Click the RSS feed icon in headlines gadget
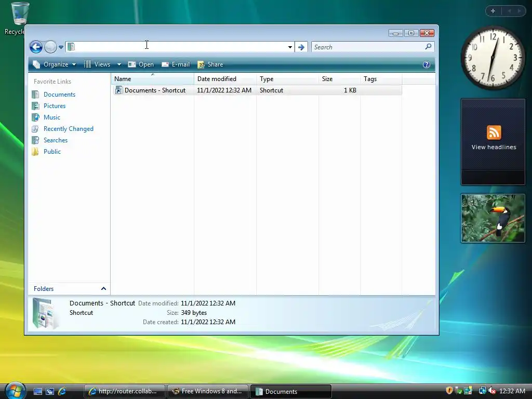532x399 pixels. point(494,132)
